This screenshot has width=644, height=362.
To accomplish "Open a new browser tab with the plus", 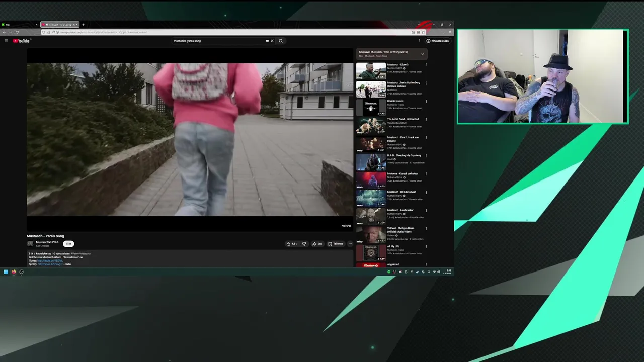I will coord(84,24).
